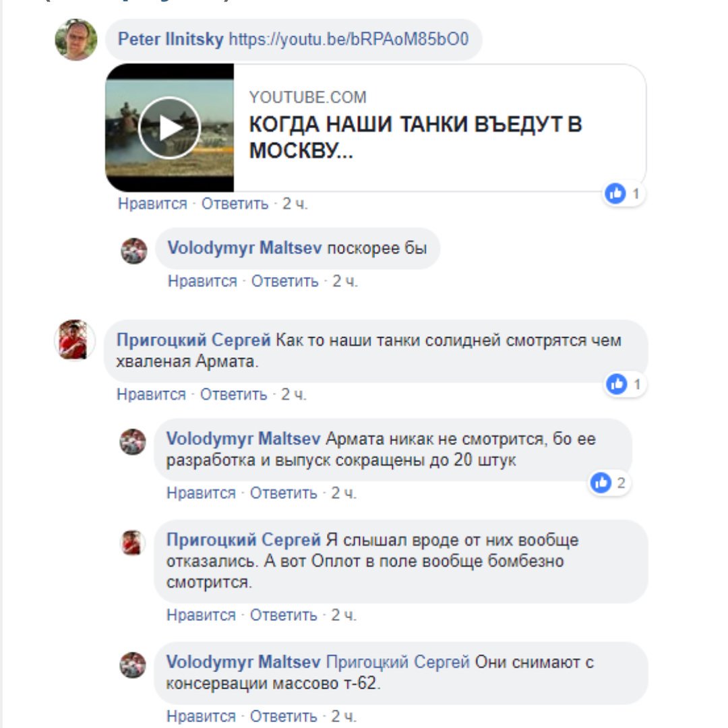
Task: Open Volodymyr Maltsev's avatar beside 'поскорее бы'
Action: point(134,251)
